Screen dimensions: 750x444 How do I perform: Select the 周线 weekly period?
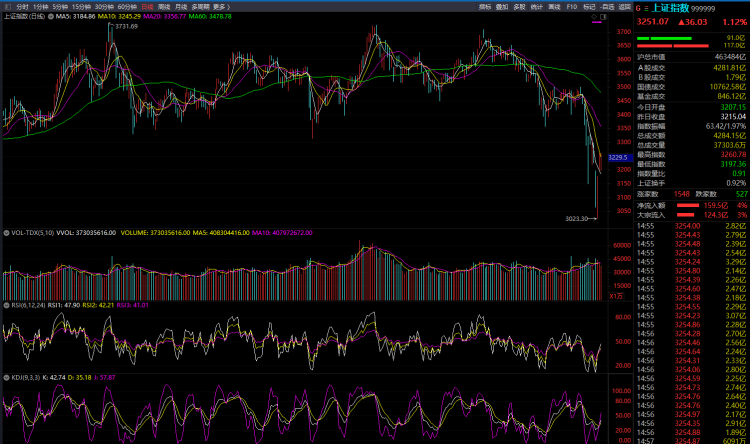click(x=164, y=6)
